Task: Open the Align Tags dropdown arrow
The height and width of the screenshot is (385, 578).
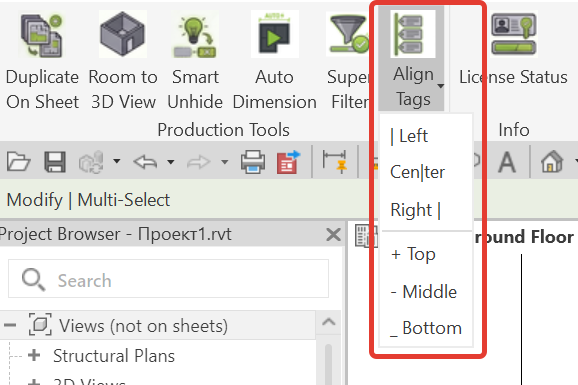Action: coord(441,86)
